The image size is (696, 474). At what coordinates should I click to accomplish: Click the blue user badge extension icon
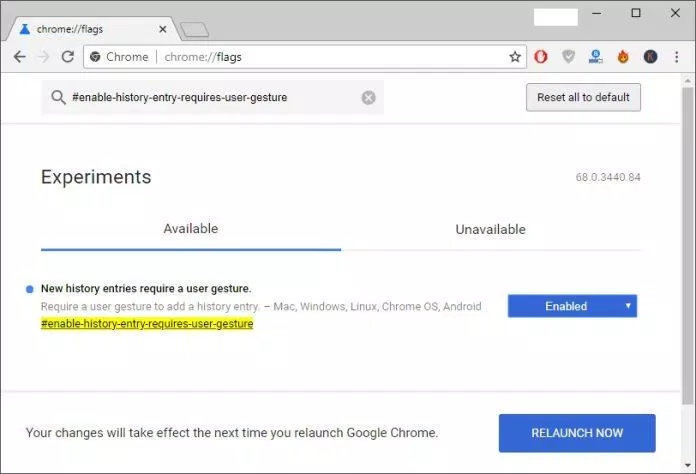pyautogui.click(x=596, y=56)
